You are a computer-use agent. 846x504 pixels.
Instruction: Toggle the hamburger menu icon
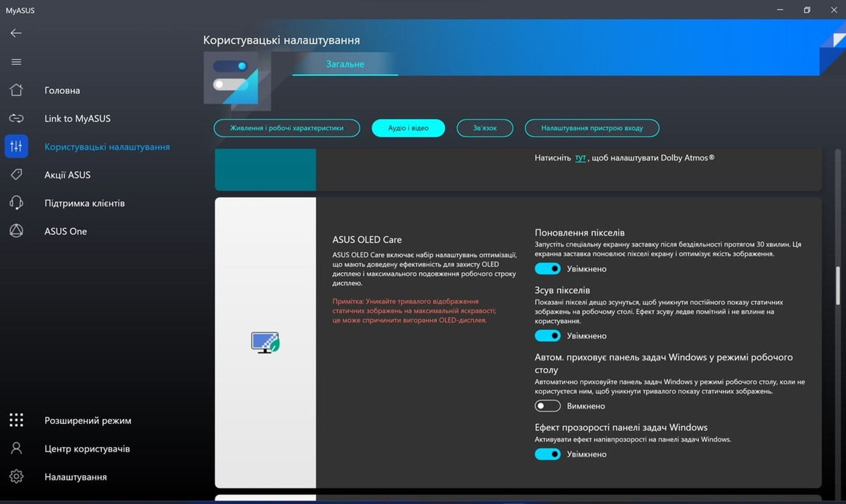[16, 62]
